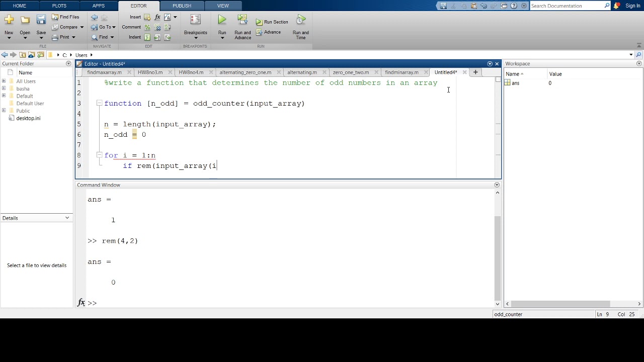
Task: Click the Advance button
Action: [268, 32]
